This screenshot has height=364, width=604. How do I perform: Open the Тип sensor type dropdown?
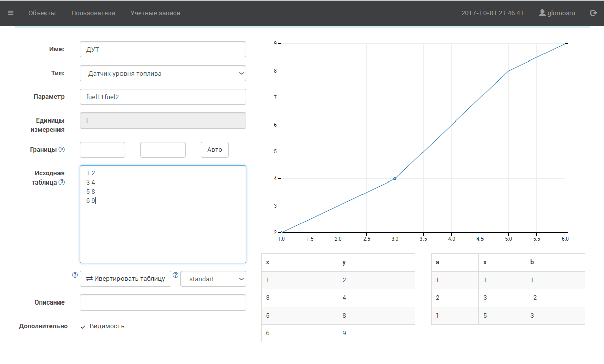(x=162, y=73)
